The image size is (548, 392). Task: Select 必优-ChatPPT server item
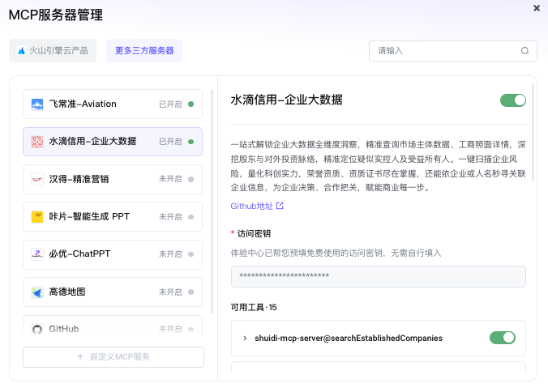(x=113, y=254)
